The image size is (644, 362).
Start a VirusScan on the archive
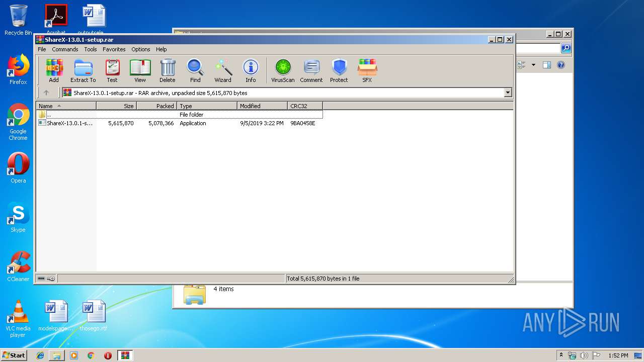click(x=283, y=71)
